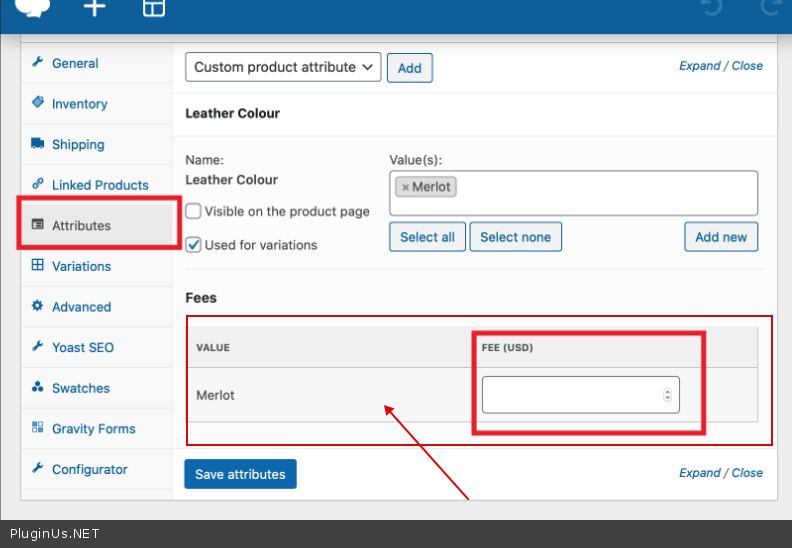
Task: Switch to the Linked Products tab
Action: pyautogui.click(x=99, y=185)
